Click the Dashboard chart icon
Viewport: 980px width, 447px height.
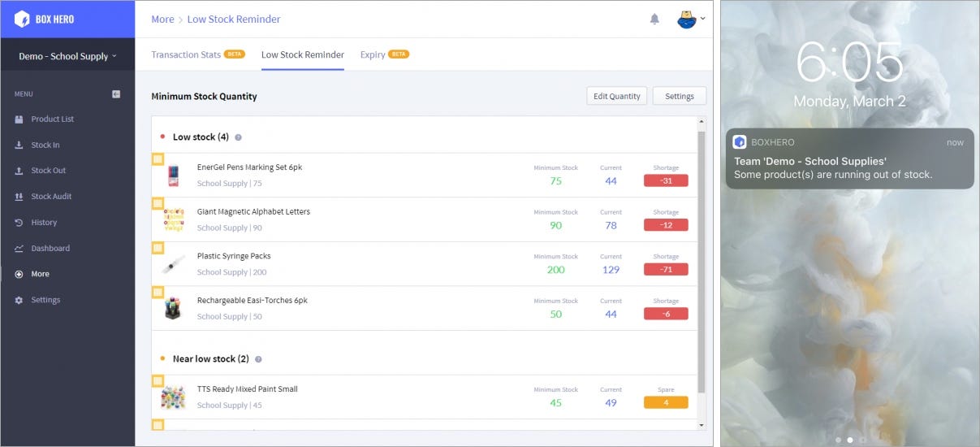(19, 248)
